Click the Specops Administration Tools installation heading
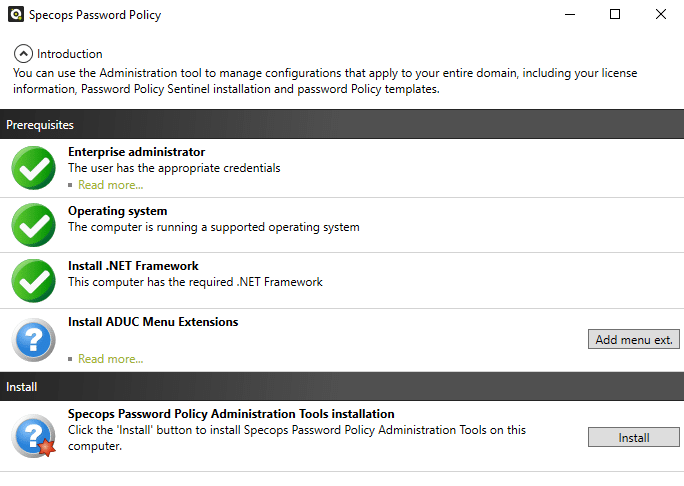The height and width of the screenshot is (486, 684). 231,414
